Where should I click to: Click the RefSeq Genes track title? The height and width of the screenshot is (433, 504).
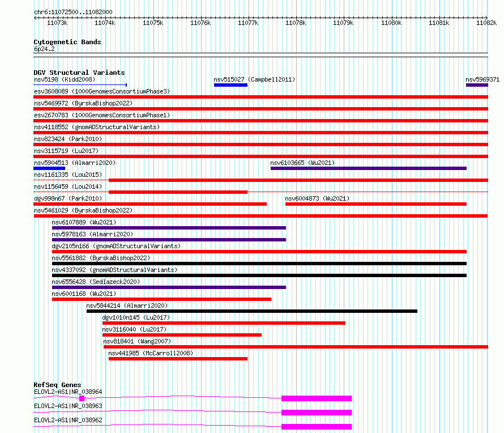(57, 385)
